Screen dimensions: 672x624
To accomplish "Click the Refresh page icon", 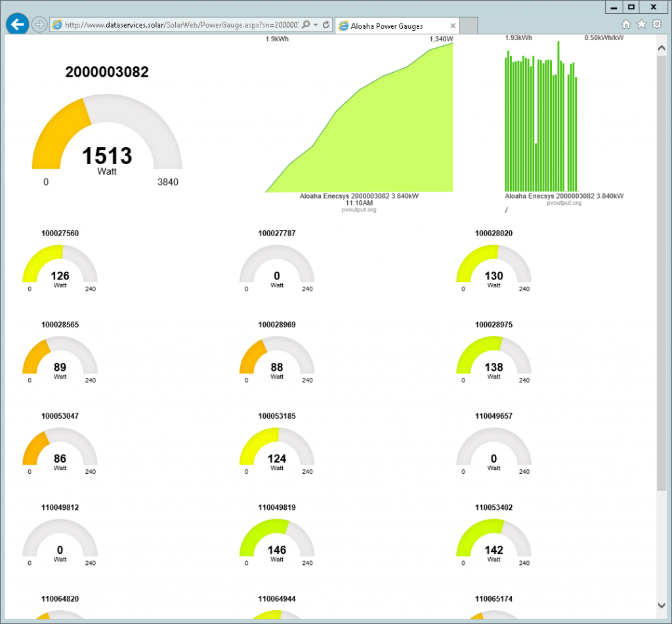I will (326, 25).
